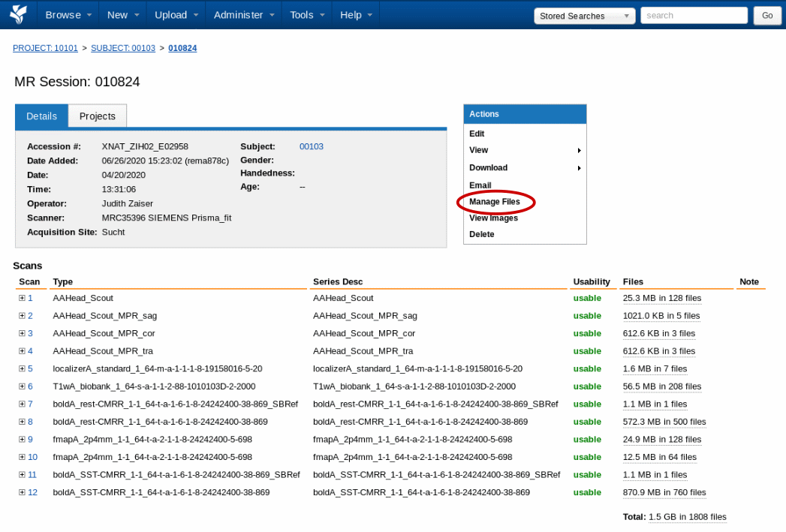786x532 pixels.
Task: Switch to the Projects tab
Action: tap(98, 116)
